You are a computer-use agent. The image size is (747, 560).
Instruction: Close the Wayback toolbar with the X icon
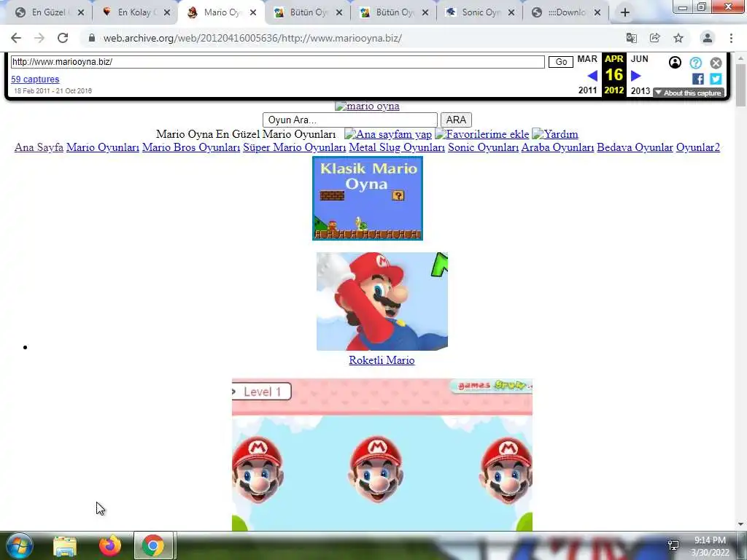pos(716,63)
